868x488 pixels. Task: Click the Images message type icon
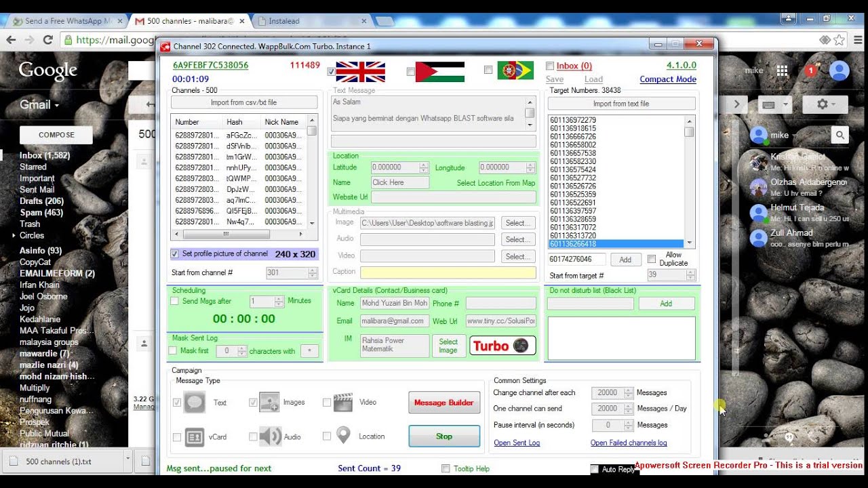[x=269, y=403]
